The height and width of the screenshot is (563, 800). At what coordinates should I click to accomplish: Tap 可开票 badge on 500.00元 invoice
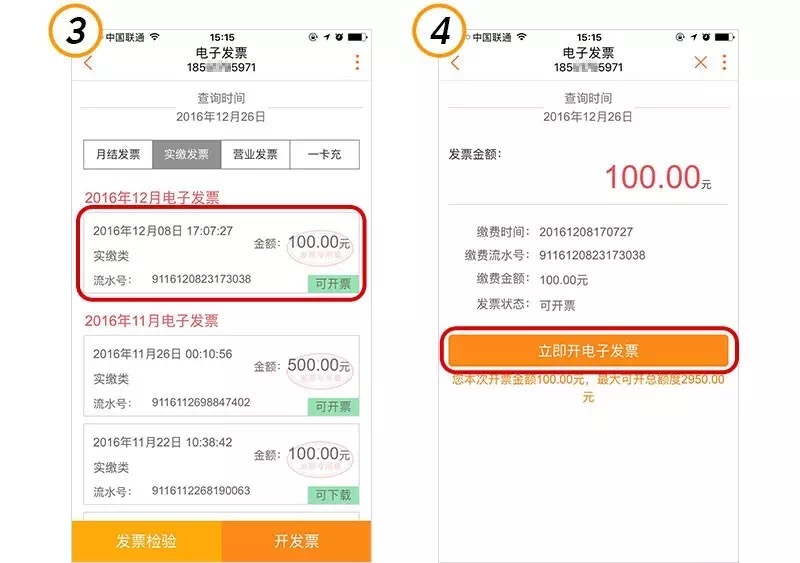333,407
